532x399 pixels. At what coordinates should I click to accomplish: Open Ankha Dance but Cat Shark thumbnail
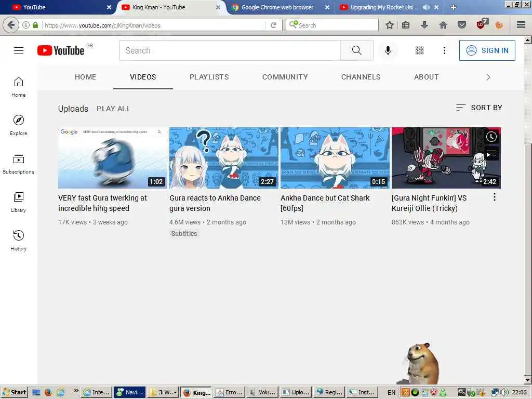tap(335, 158)
